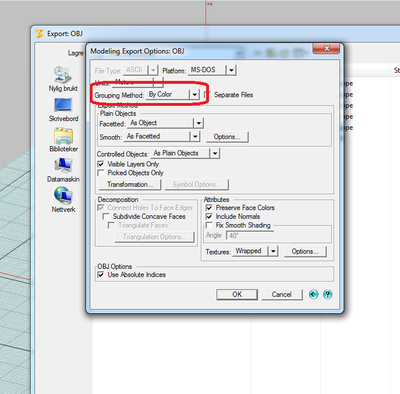Open texture Options... button

[305, 251]
